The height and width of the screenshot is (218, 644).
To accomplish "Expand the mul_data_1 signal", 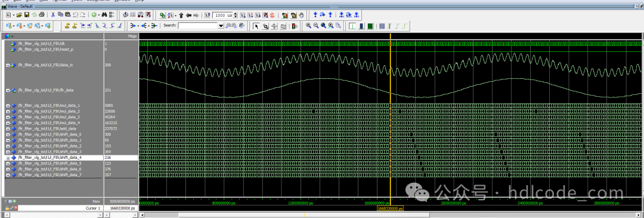I will 8,106.
